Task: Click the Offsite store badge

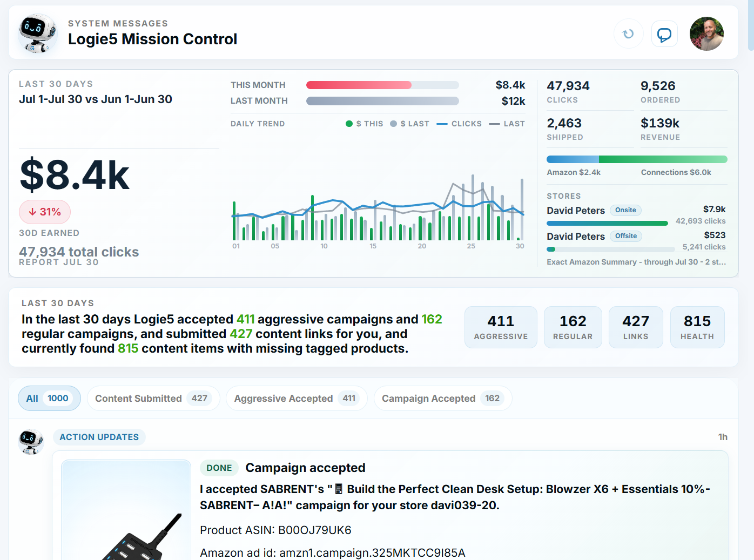Action: (x=626, y=236)
